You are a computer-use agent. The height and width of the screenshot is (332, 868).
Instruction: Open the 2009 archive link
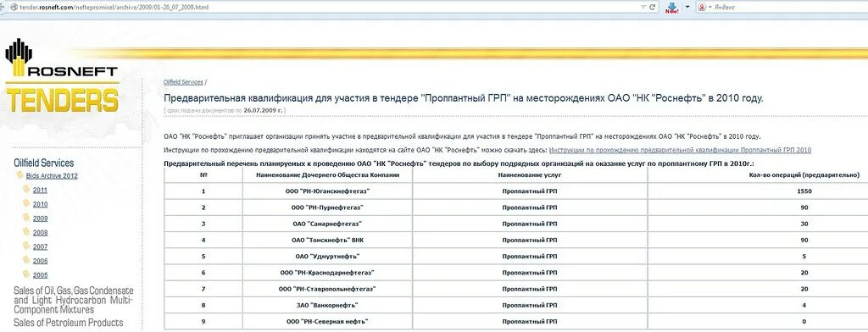point(40,219)
